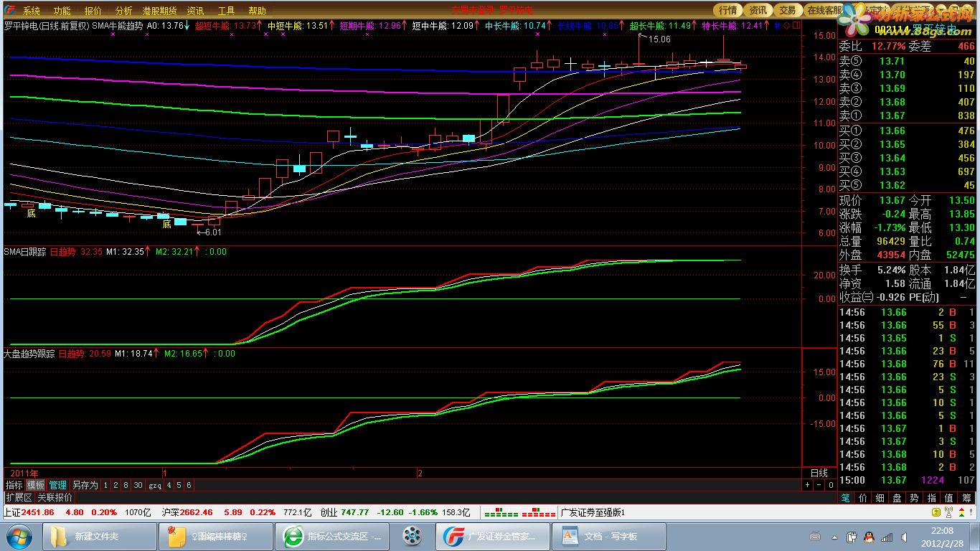Click the gold 交易 button
This screenshot has height=551, width=980.
tap(787, 10)
